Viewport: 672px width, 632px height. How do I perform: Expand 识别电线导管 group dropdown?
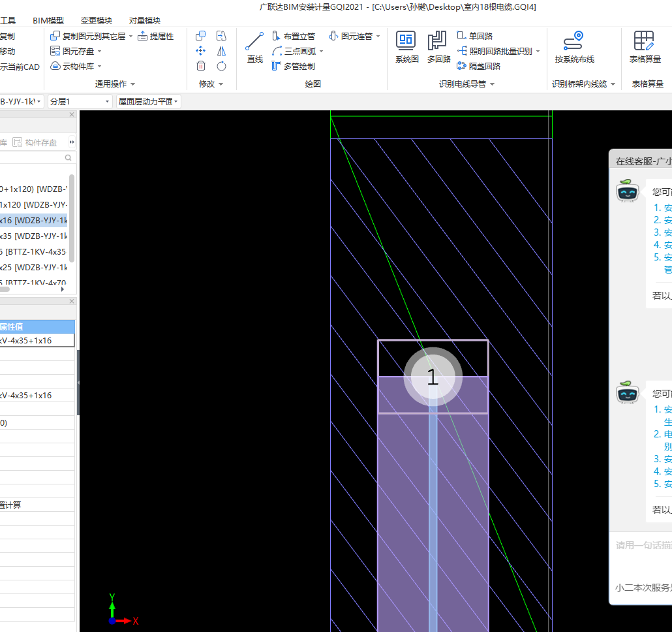493,84
